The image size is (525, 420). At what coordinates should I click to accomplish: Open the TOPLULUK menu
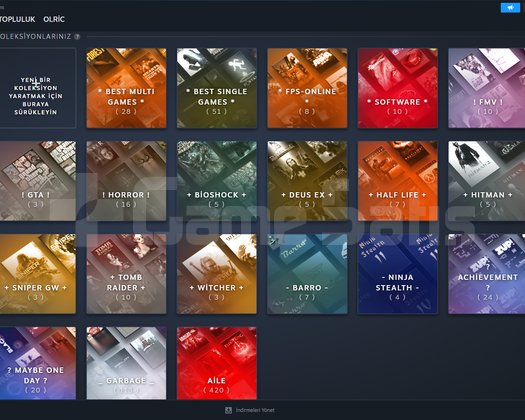click(17, 19)
